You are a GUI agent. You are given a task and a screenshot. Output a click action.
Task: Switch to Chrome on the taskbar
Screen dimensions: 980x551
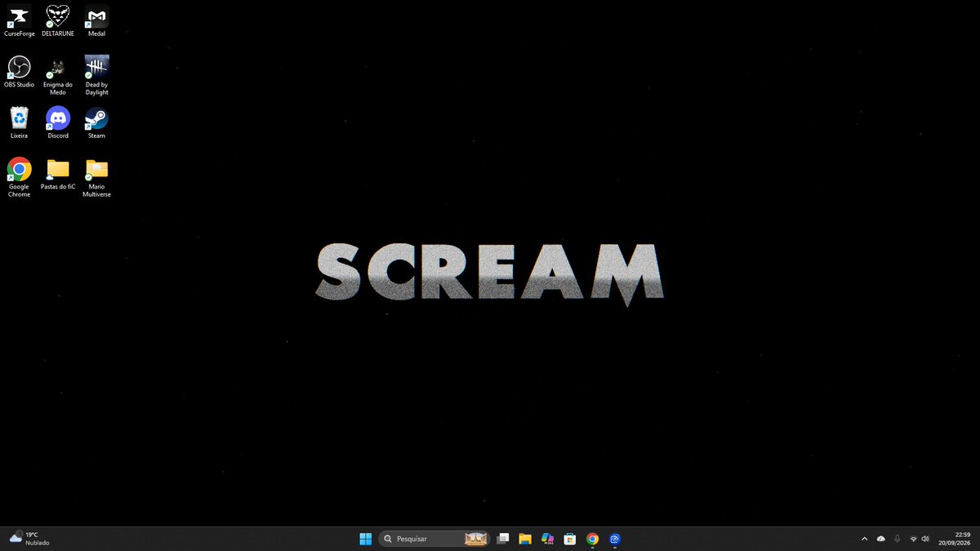592,539
